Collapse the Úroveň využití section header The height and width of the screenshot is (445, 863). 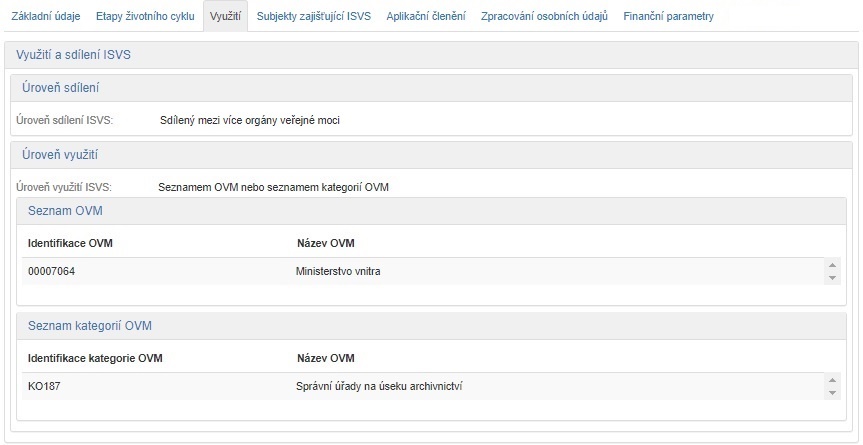[59, 155]
